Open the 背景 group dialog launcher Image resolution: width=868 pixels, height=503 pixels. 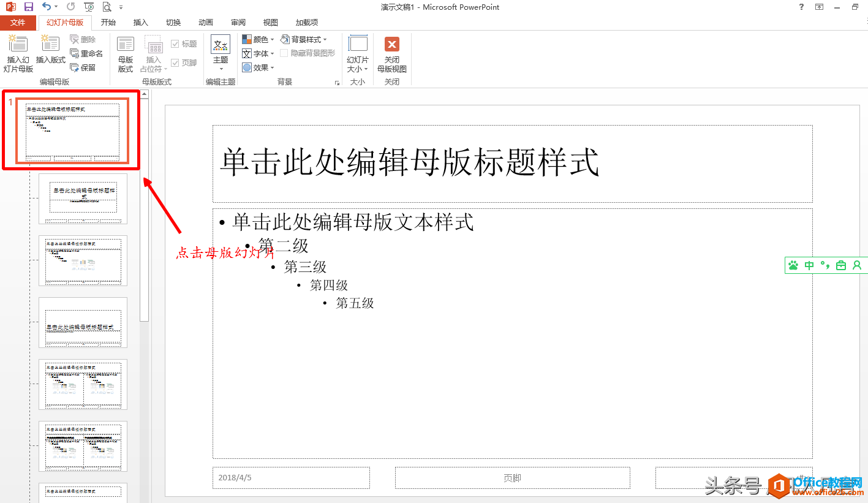(x=337, y=81)
